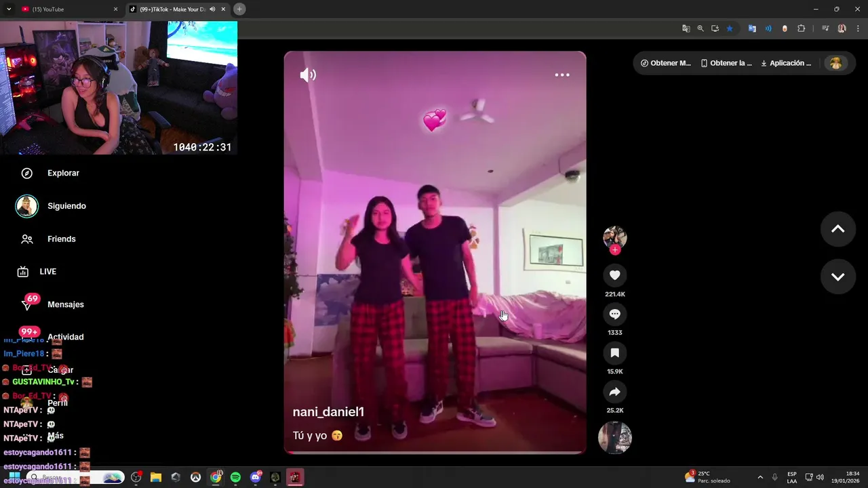Open Mensajes with 69 badge

pyautogui.click(x=66, y=305)
